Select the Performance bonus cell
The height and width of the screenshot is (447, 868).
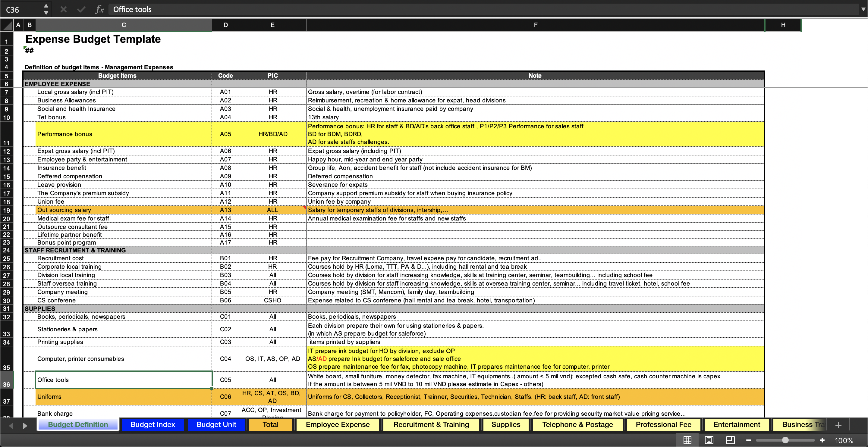[x=124, y=134]
